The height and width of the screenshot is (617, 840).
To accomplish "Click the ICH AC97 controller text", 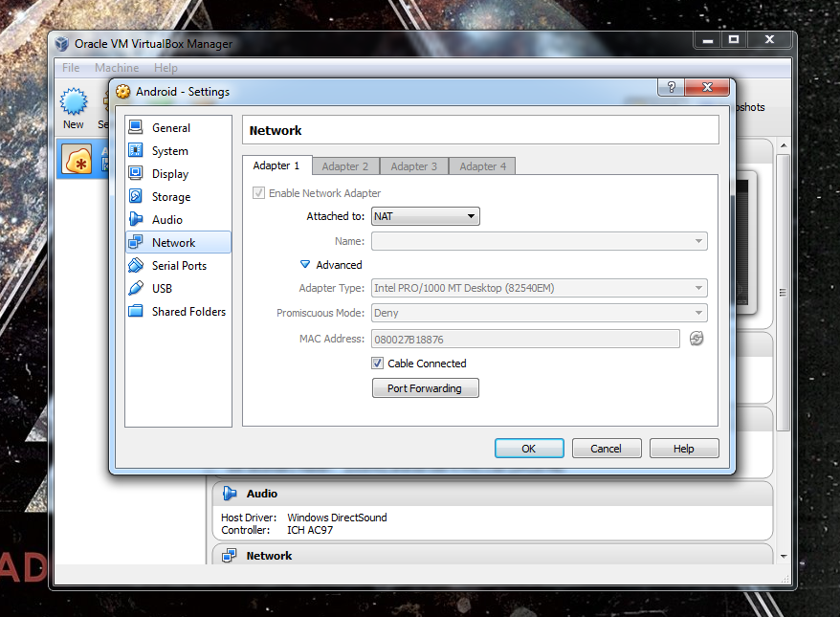I will click(x=310, y=530).
